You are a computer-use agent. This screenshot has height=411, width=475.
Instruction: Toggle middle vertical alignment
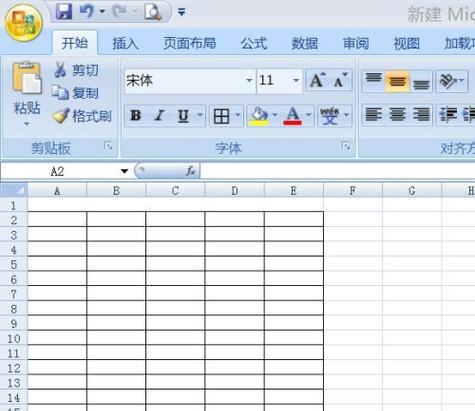point(397,81)
